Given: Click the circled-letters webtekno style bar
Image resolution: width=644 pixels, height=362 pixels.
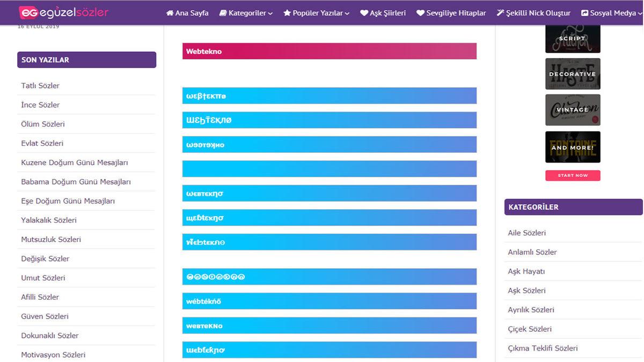Looking at the screenshot, I should (x=330, y=276).
